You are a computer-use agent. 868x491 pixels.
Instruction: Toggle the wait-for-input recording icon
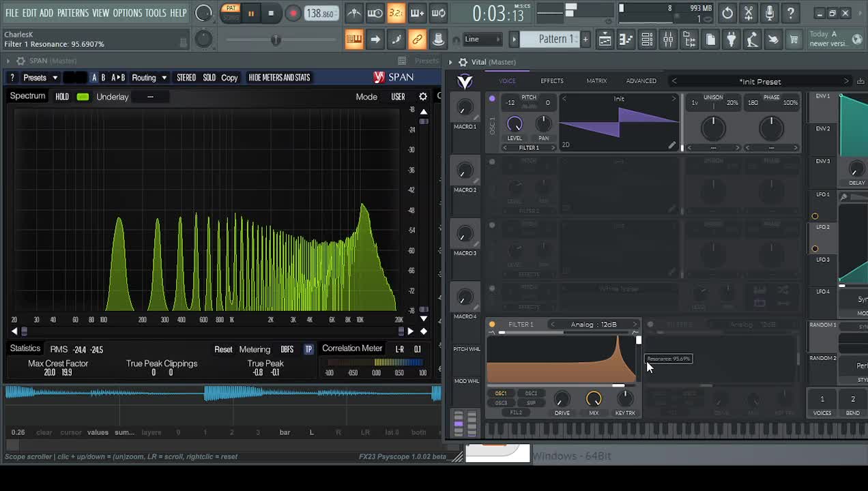pos(375,13)
